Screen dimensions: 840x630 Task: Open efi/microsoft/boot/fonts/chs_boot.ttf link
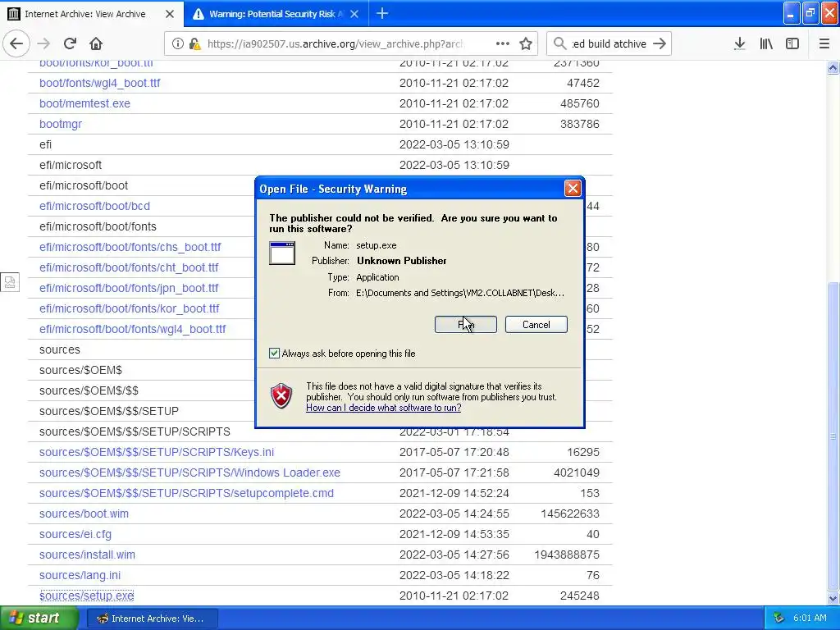point(130,247)
